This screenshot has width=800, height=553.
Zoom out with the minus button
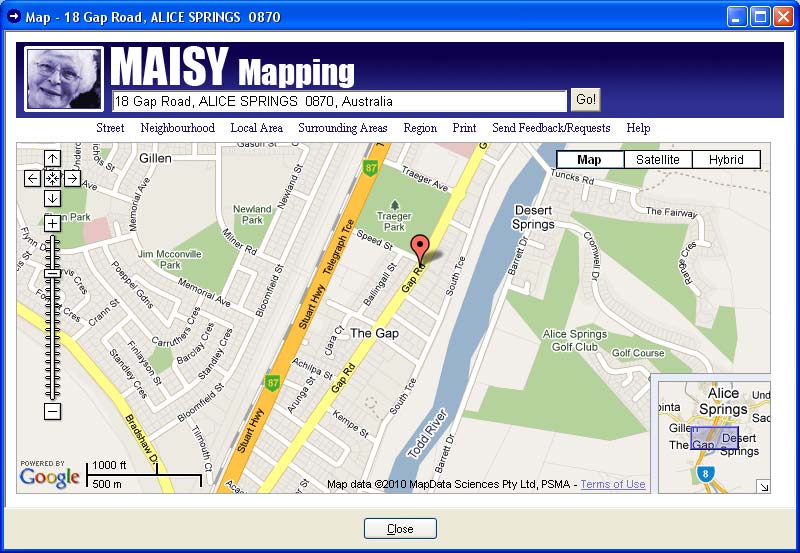pos(52,411)
